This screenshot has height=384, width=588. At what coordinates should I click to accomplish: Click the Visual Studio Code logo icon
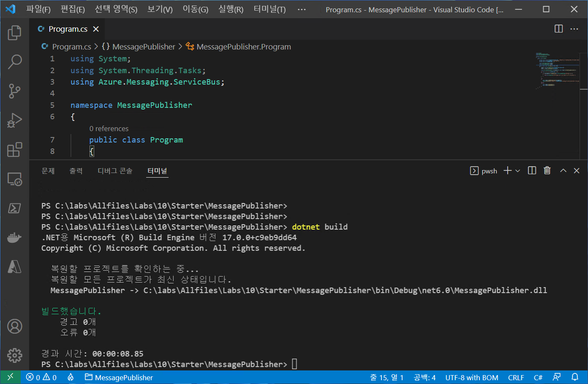11,9
